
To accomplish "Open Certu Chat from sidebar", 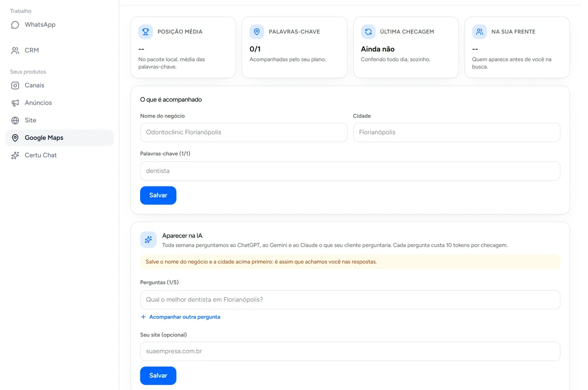I will coord(59,156).
